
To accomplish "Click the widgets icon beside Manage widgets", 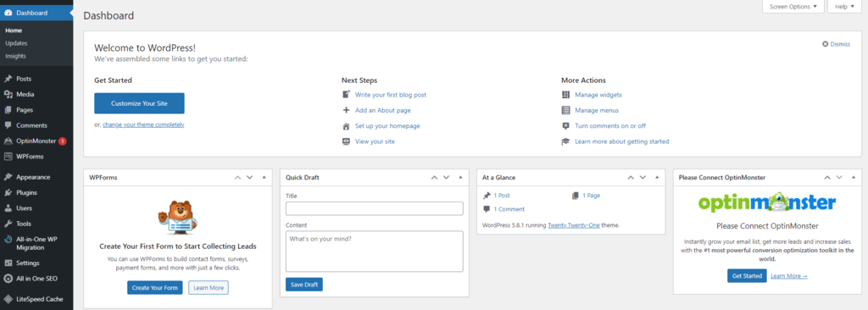I will (565, 95).
